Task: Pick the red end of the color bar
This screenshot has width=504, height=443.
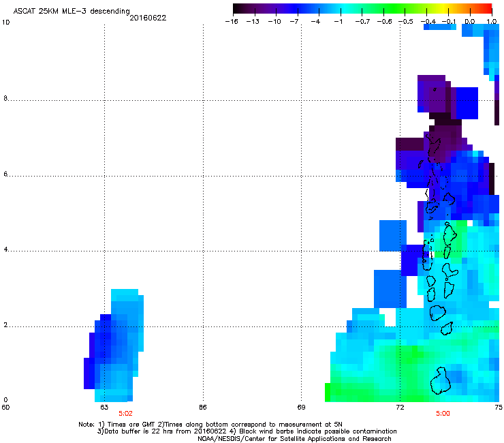Action: click(488, 8)
